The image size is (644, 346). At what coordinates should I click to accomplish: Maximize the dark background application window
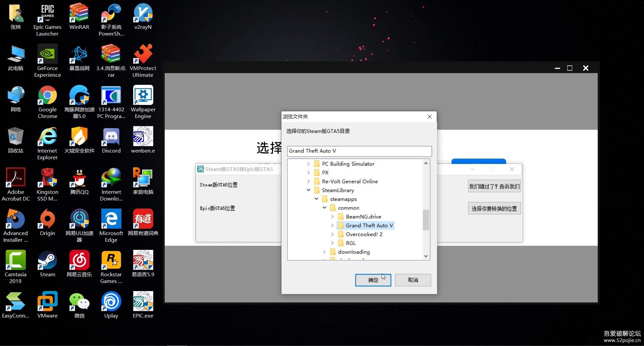570,68
